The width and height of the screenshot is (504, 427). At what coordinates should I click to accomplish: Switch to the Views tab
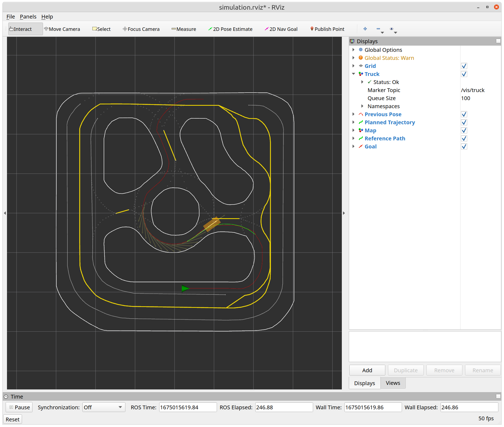[393, 383]
